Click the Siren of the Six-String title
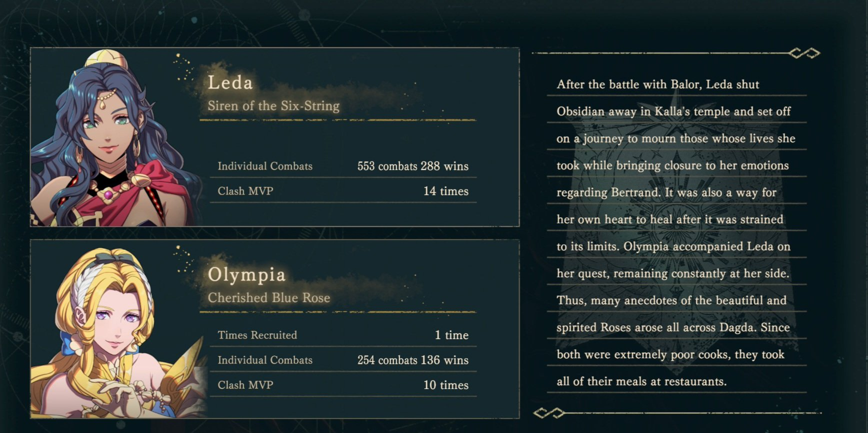The width and height of the screenshot is (868, 433). (273, 106)
